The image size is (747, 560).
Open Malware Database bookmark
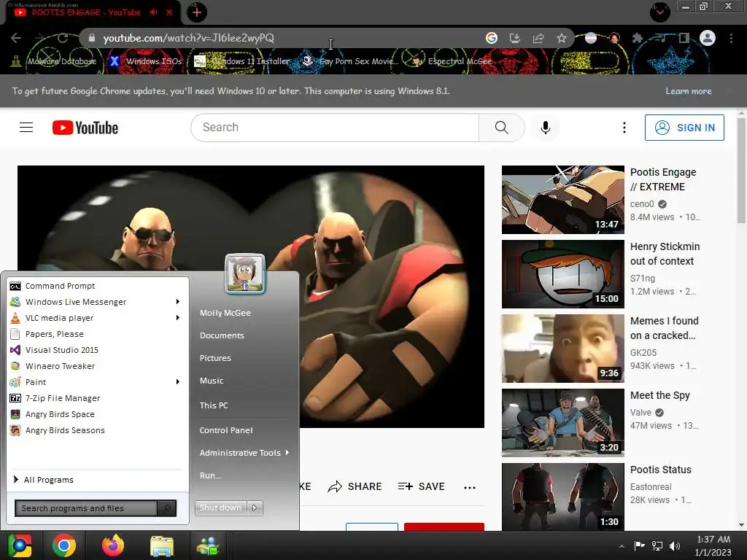pyautogui.click(x=54, y=61)
